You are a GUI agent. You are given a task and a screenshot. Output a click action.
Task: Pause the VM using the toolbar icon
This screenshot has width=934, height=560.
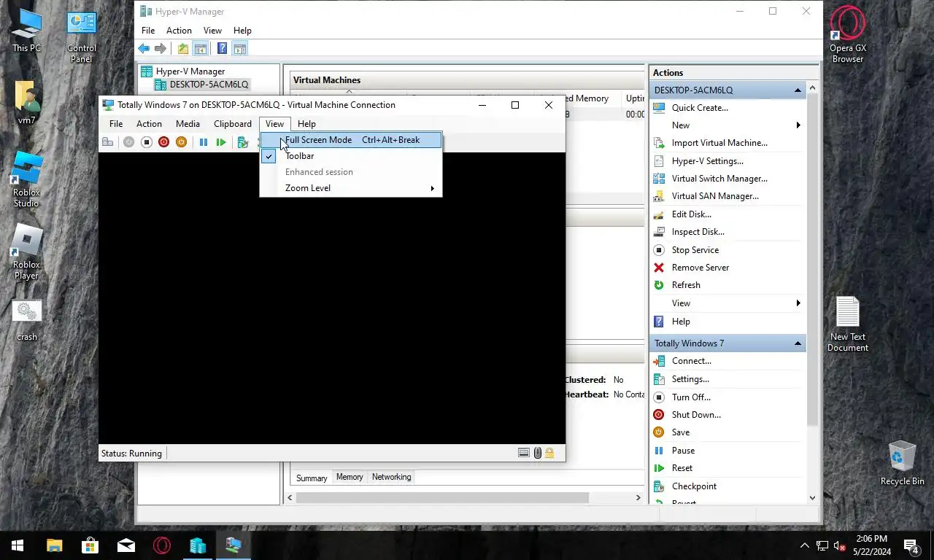[x=204, y=142]
